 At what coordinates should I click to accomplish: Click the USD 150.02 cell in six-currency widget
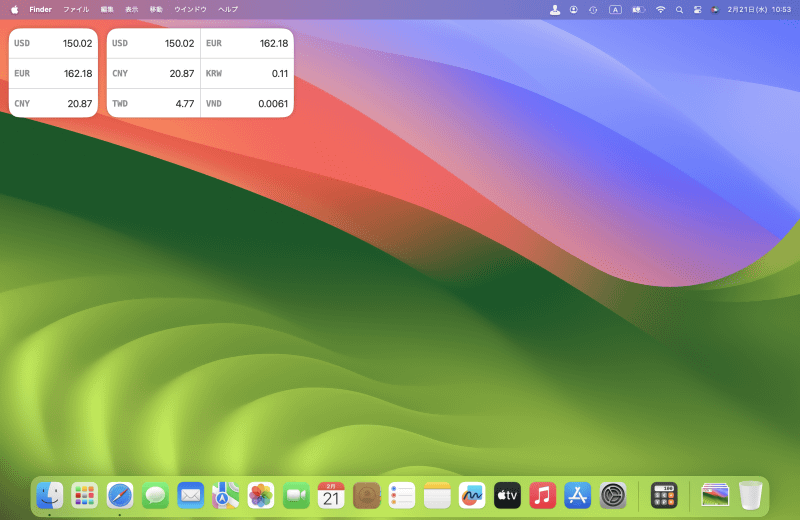click(x=154, y=43)
